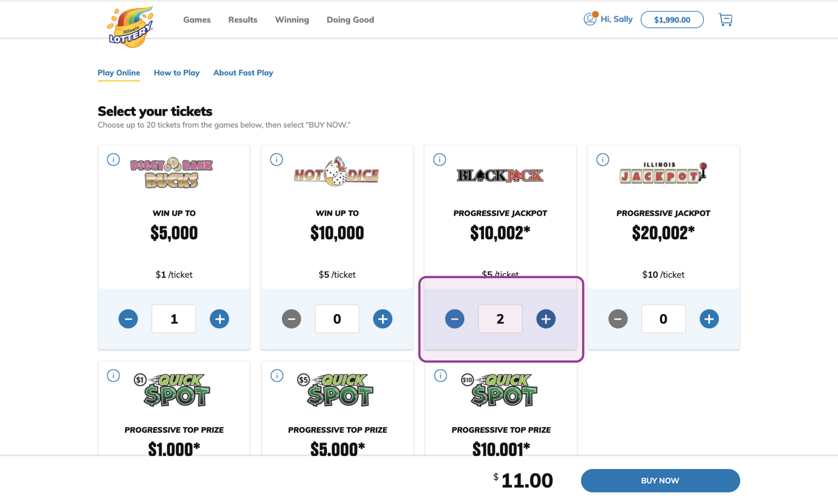Viewport: 838px width, 504px height.
Task: Open the Winning menu
Action: (x=292, y=20)
